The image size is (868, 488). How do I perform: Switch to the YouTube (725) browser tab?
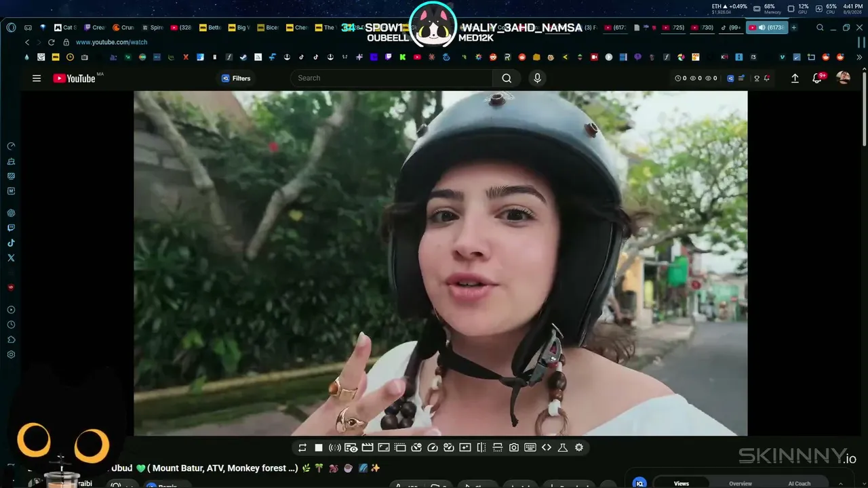point(673,28)
